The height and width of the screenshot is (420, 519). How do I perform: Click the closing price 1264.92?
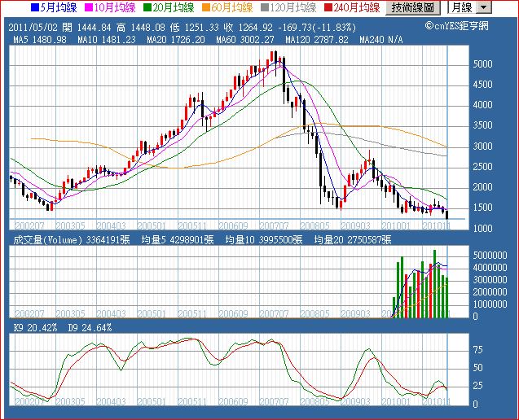click(x=255, y=28)
